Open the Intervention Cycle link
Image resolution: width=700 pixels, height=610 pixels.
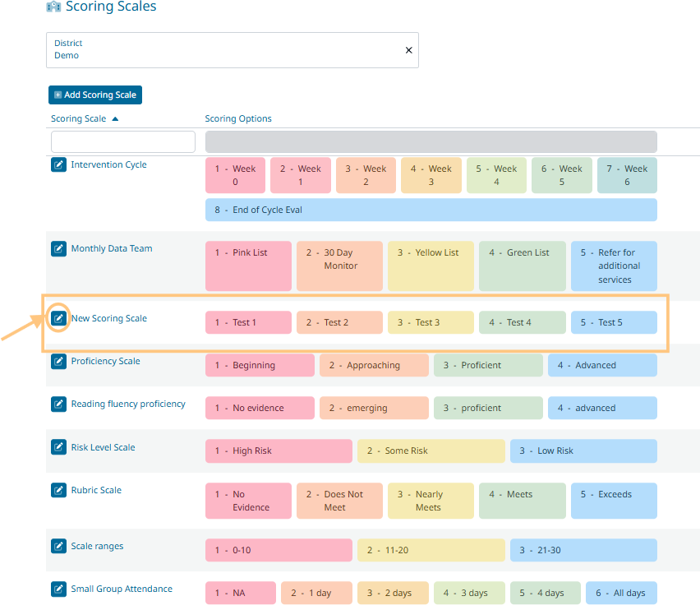[108, 165]
